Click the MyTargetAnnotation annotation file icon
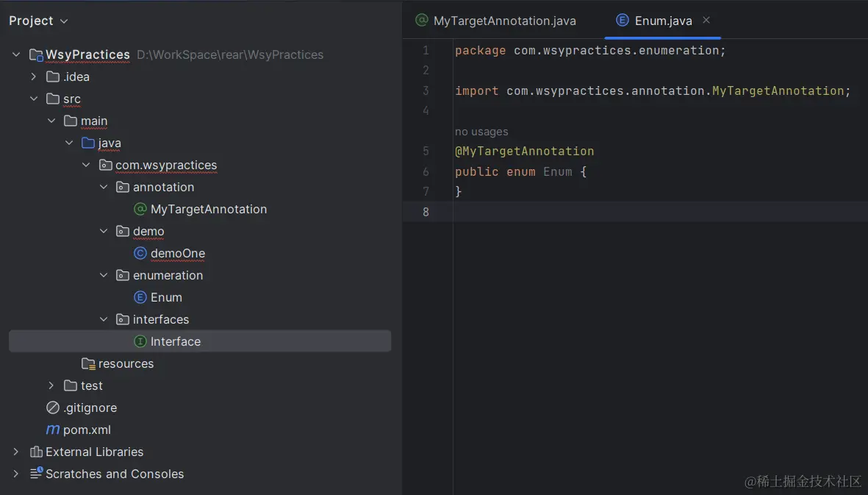This screenshot has height=495, width=868. click(140, 209)
